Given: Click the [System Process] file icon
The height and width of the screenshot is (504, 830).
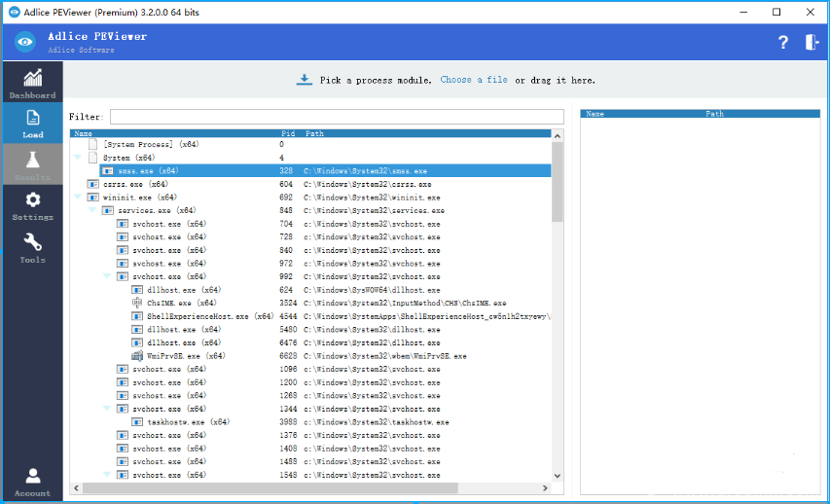Looking at the screenshot, I should pyautogui.click(x=93, y=144).
